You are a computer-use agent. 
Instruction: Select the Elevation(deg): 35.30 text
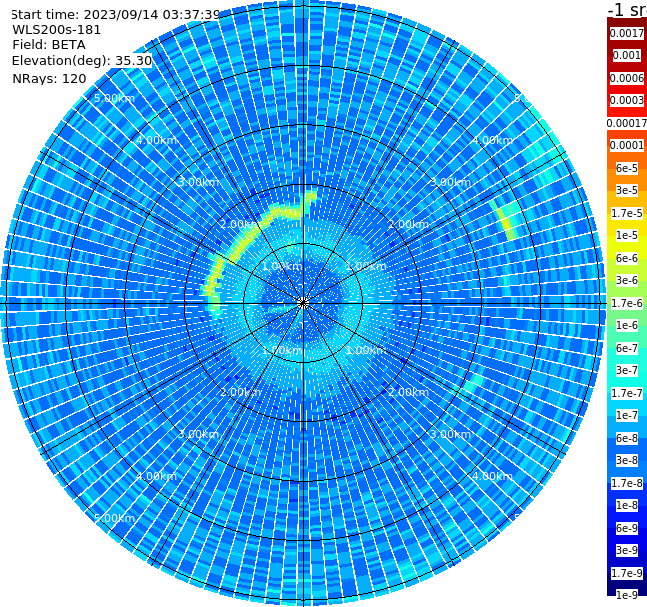coord(82,61)
